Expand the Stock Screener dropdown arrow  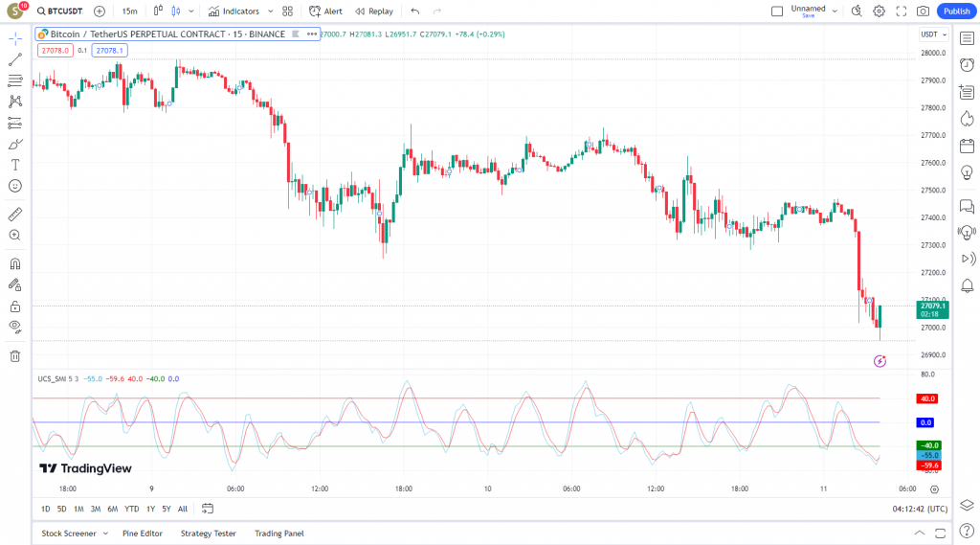[105, 534]
